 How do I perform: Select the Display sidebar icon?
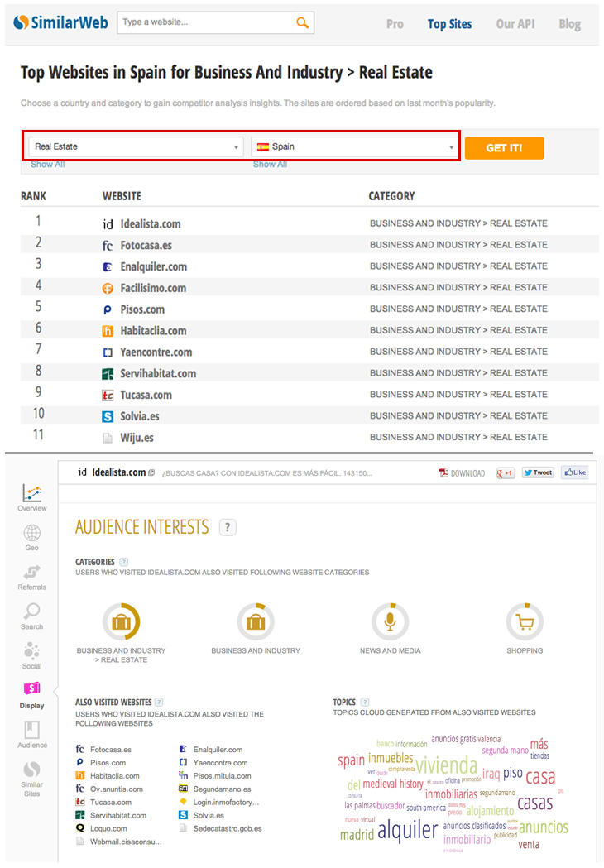click(x=31, y=688)
